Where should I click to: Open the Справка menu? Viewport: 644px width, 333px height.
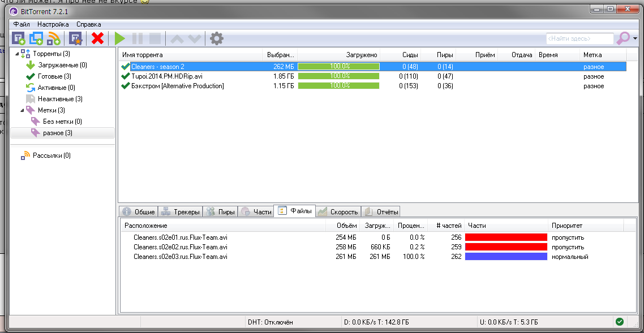[89, 24]
